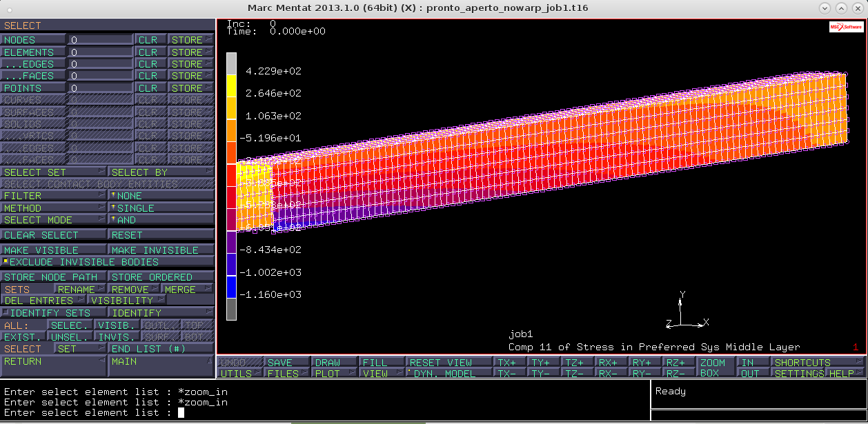The width and height of the screenshot is (868, 424).
Task: Click the ELEMENTS select button
Action: (x=33, y=52)
